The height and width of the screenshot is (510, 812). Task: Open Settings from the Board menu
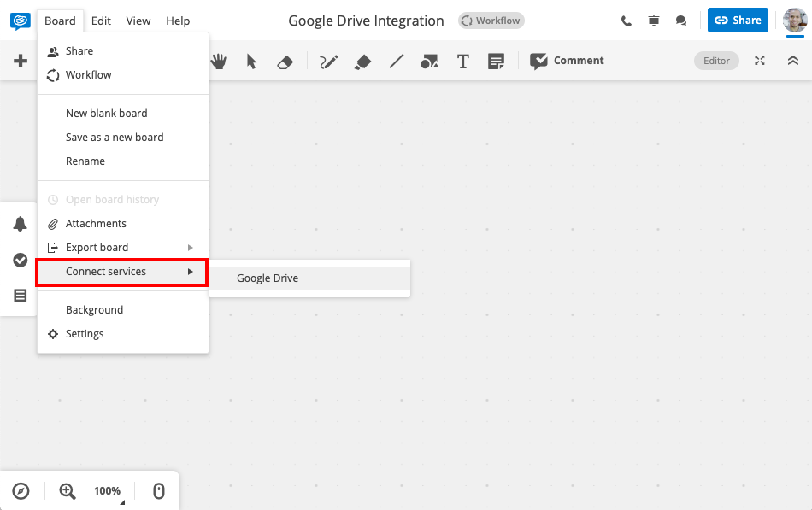coord(123,333)
